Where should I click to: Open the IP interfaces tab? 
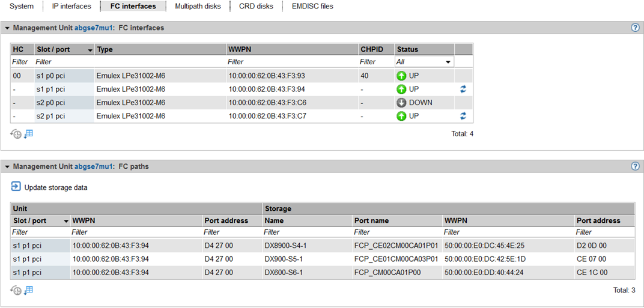[x=71, y=7]
